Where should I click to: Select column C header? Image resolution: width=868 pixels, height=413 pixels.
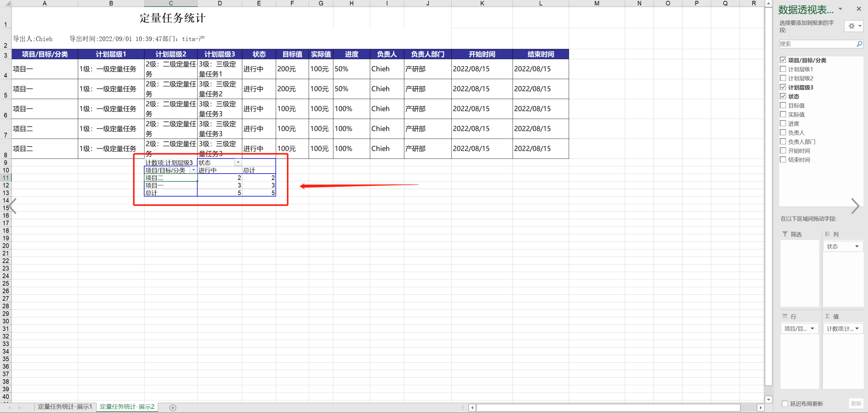click(171, 3)
